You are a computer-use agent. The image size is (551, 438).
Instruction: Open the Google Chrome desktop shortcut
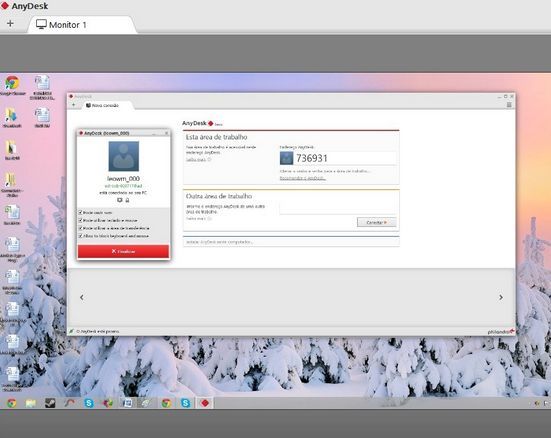pyautogui.click(x=12, y=85)
